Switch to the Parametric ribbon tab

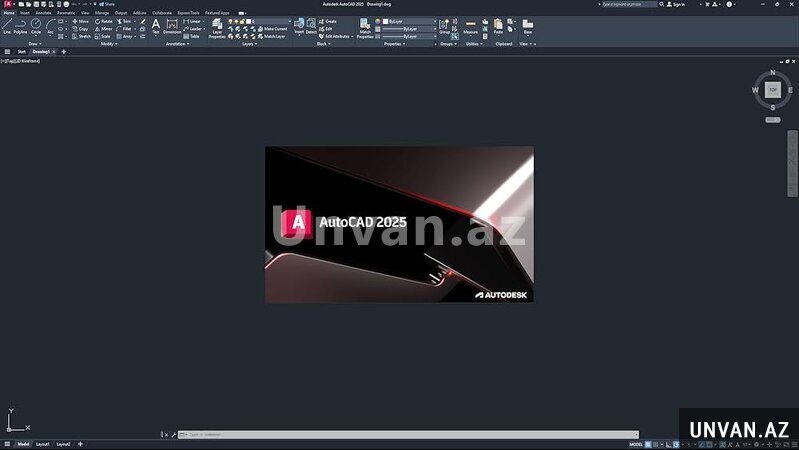(x=66, y=13)
